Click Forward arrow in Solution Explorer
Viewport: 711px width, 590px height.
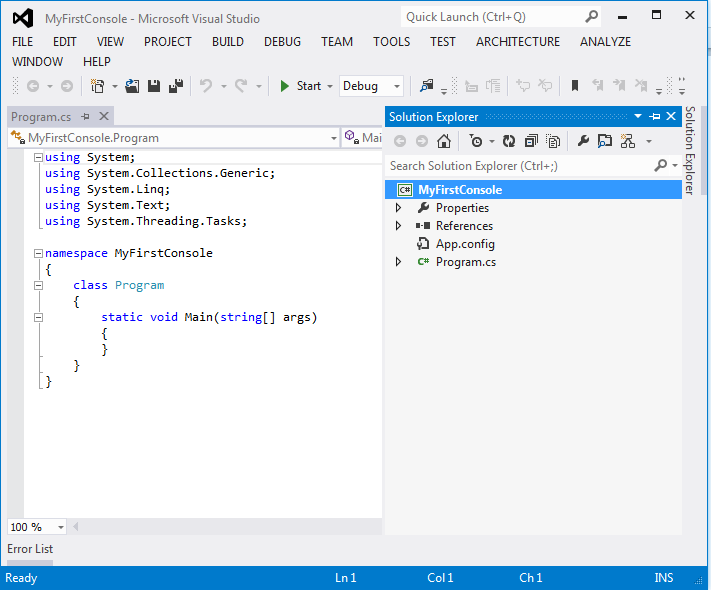(422, 141)
